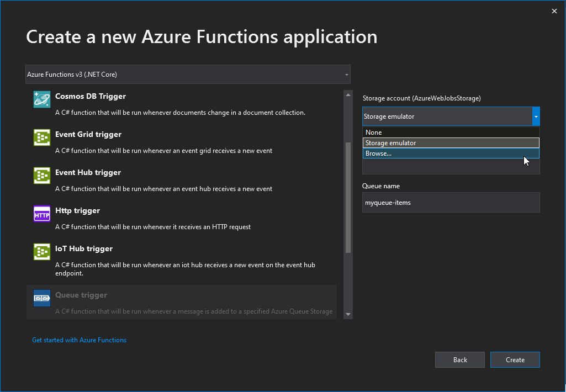
Task: Select Queue trigger title
Action: 81,295
